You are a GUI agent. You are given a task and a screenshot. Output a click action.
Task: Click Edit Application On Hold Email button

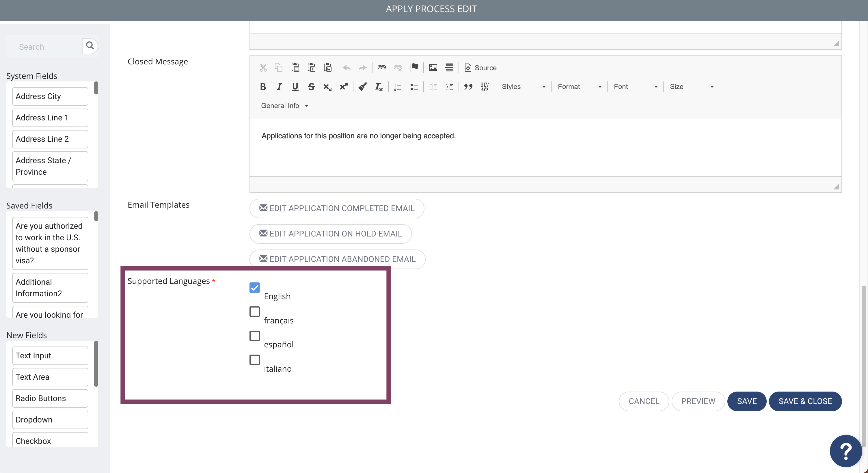[331, 234]
